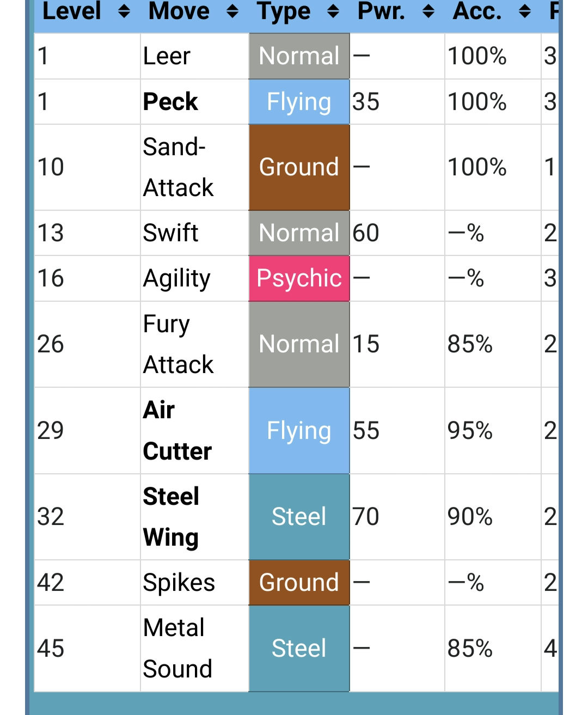This screenshot has width=588, height=715.
Task: Open the Sand-Attack move link
Action: coord(179,167)
